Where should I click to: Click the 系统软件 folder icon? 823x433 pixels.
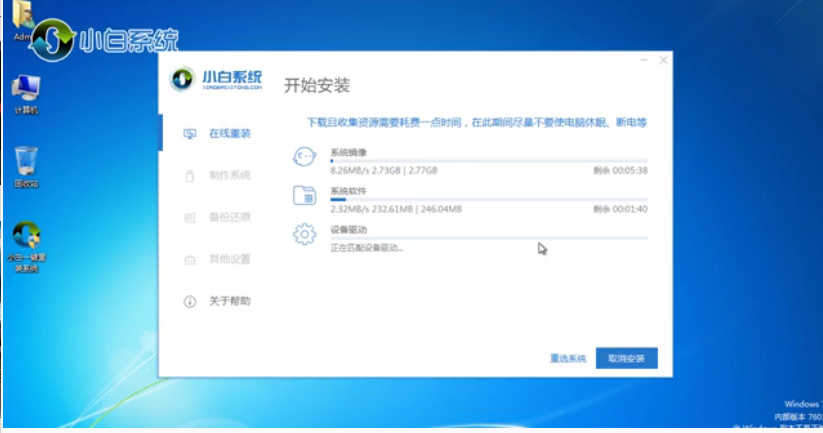(303, 195)
